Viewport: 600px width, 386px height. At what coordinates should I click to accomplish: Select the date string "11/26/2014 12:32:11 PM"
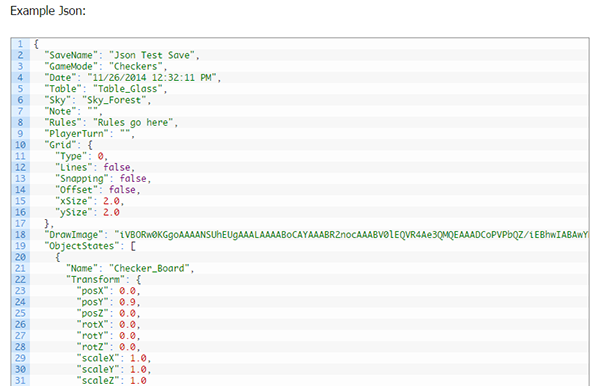point(152,77)
